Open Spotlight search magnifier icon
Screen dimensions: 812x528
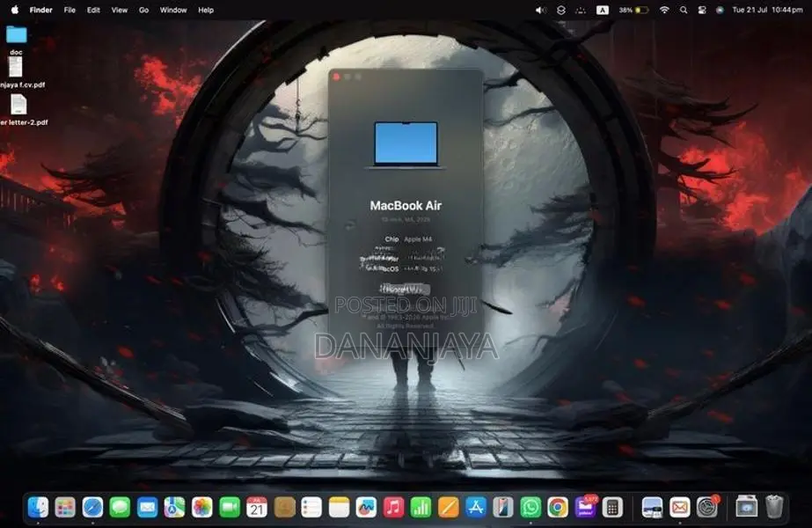tap(684, 10)
